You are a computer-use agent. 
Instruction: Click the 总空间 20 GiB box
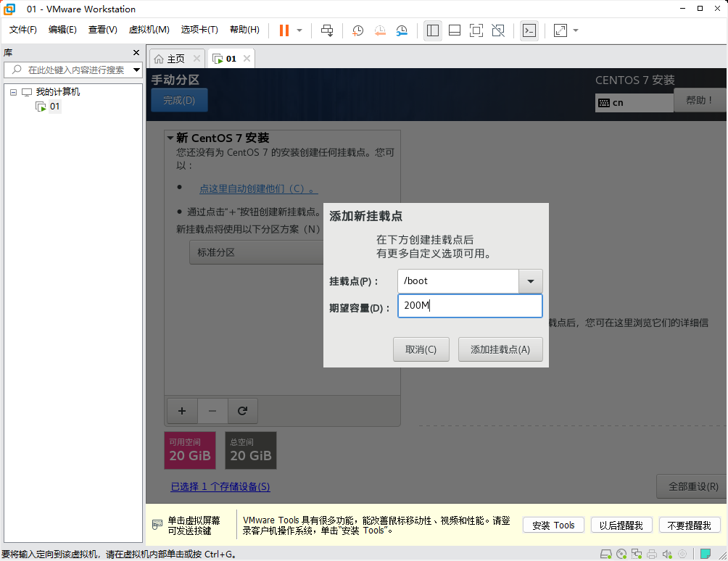coord(251,451)
